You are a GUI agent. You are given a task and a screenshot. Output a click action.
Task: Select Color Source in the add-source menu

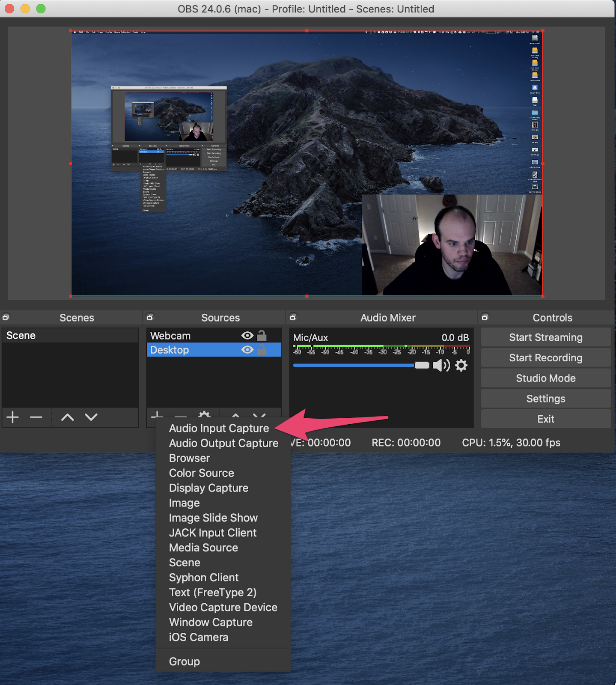click(223, 473)
